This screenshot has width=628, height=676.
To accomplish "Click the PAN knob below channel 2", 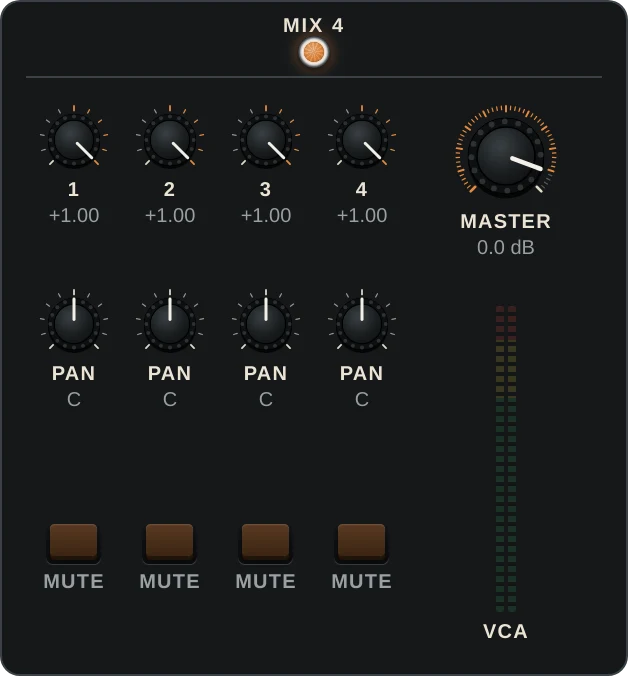I will [x=170, y=324].
